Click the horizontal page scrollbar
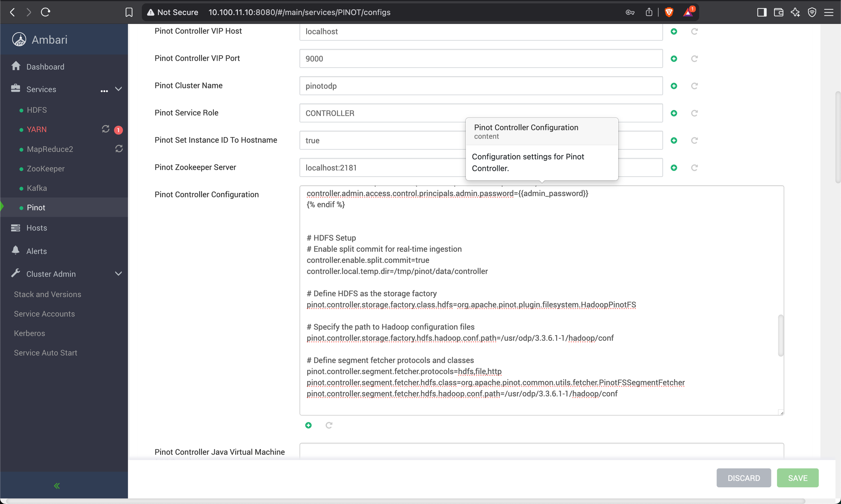The image size is (841, 504). tap(406, 501)
